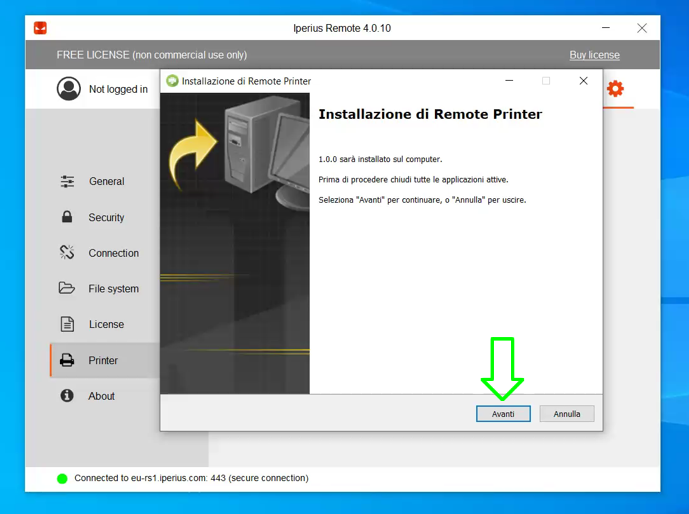Close the Iperius Remote main window
This screenshot has height=514, width=689.
[642, 28]
